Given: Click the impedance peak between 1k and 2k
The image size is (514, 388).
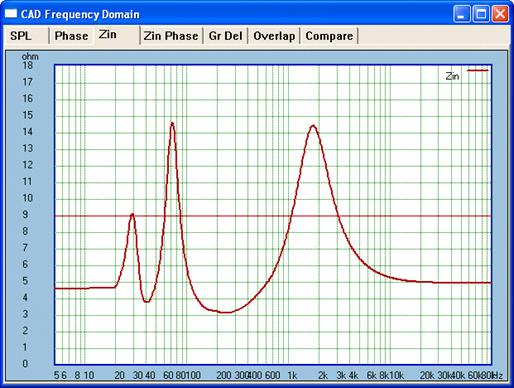Looking at the screenshot, I should click(x=313, y=126).
